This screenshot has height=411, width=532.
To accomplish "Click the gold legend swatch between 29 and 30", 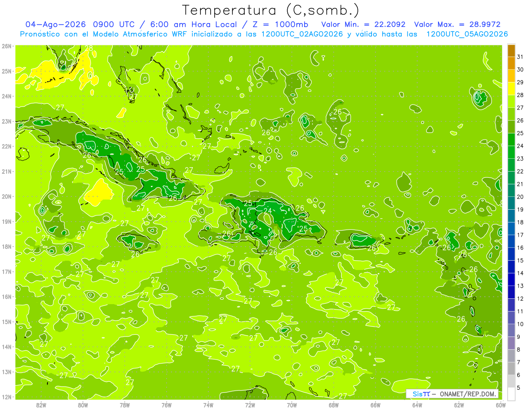I will click(x=511, y=76).
